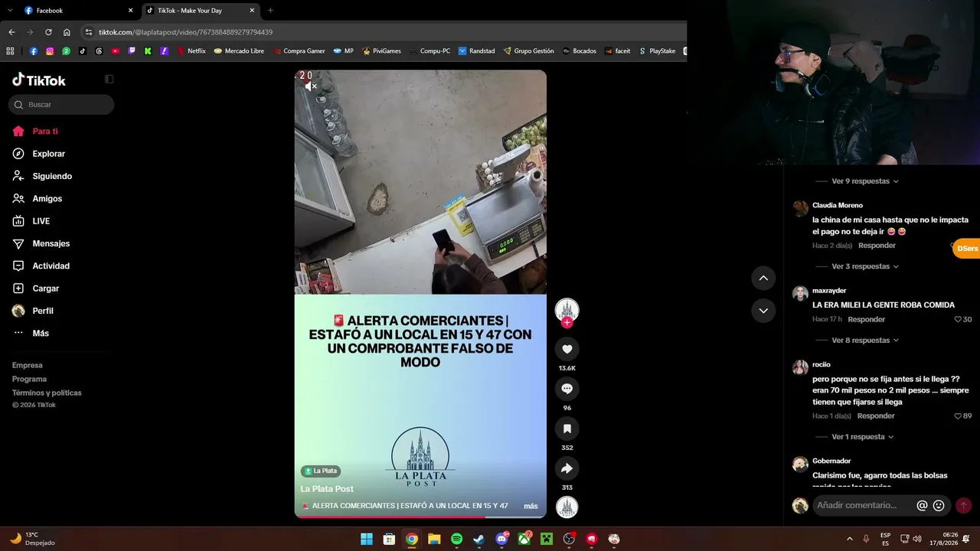Reply to rociio's comment
Image resolution: width=980 pixels, height=551 pixels.
(876, 416)
